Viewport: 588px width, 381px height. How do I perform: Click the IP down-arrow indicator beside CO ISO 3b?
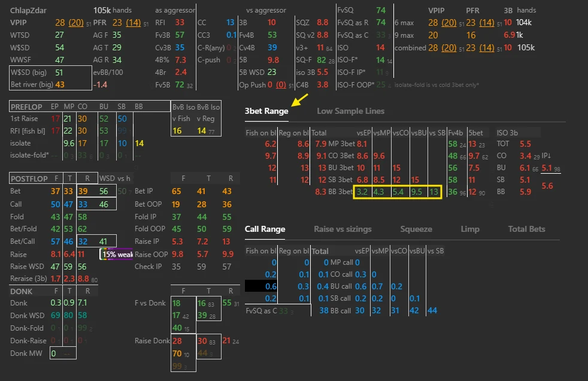(546, 156)
